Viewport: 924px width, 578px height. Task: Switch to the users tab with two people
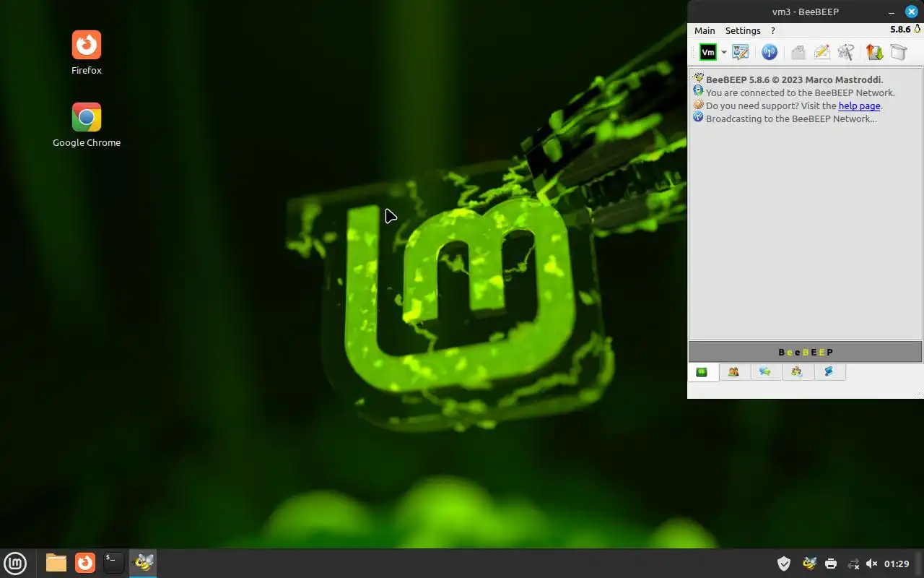[x=733, y=372]
